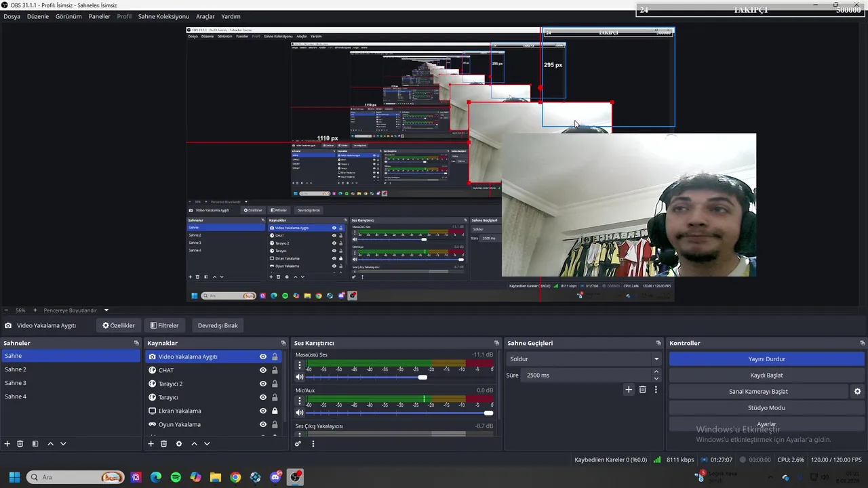This screenshot has width=868, height=488.
Task: Toggle visibility of the Tarayıcı 2 source
Action: tap(263, 384)
